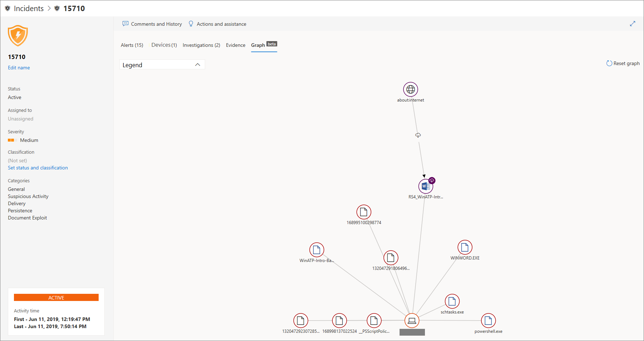The width and height of the screenshot is (644, 341).
Task: Click the Document Exploit category
Action: (28, 218)
